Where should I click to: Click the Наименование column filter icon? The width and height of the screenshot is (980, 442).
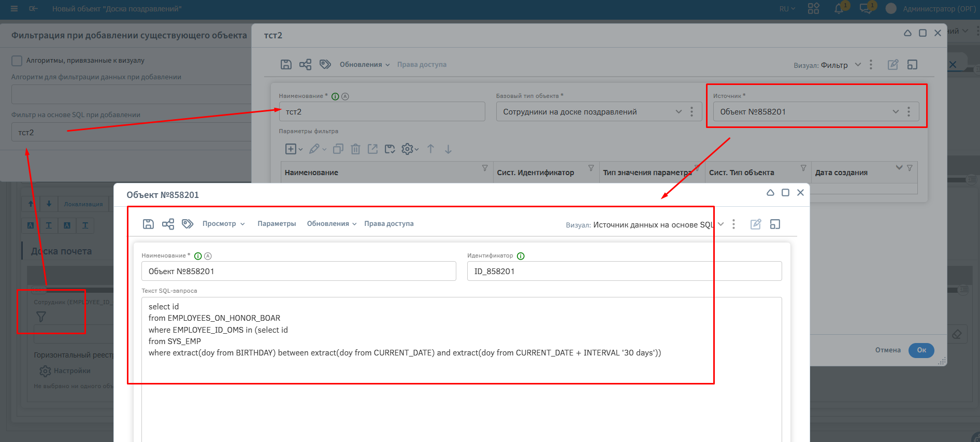(x=485, y=168)
